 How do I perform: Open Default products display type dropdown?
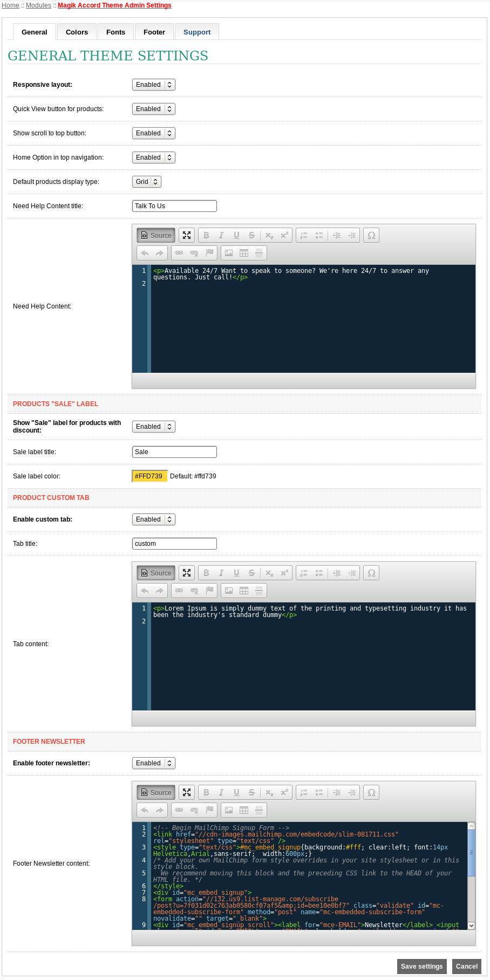[147, 182]
